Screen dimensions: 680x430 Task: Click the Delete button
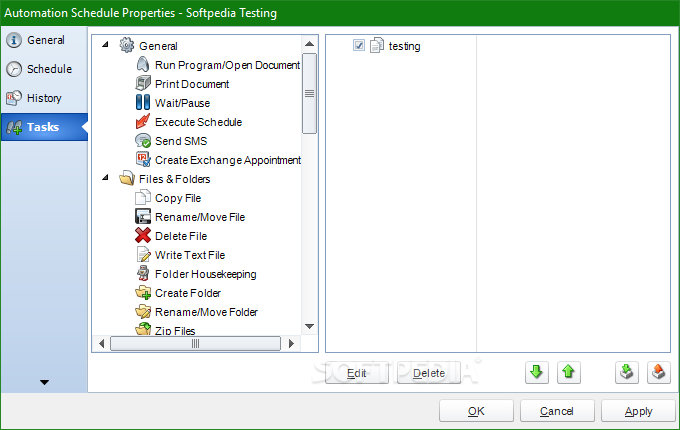429,373
